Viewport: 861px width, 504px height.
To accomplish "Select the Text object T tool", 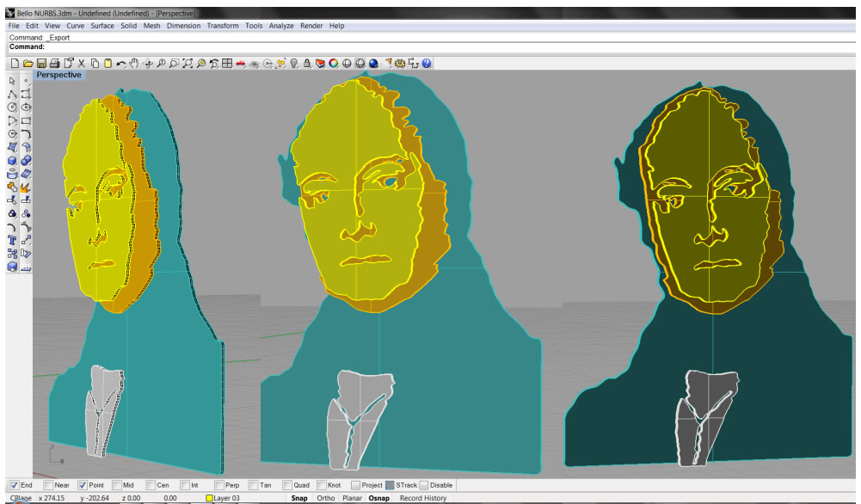I will (x=12, y=241).
